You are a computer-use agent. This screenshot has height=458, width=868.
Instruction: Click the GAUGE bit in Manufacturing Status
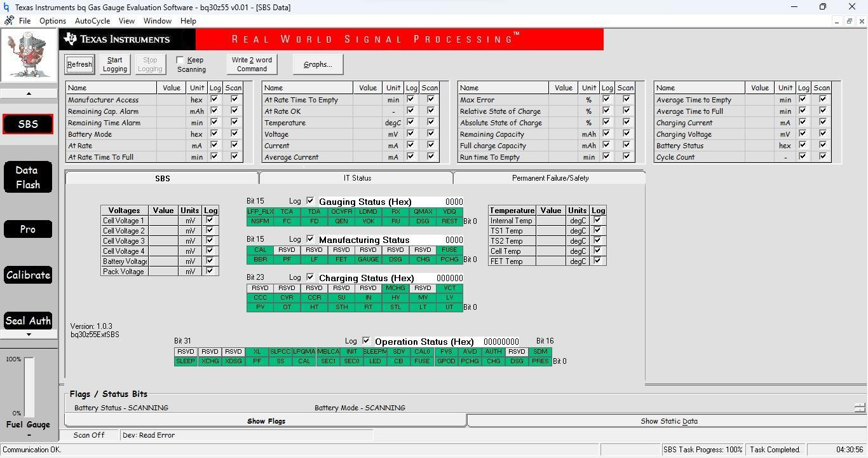[x=368, y=260]
